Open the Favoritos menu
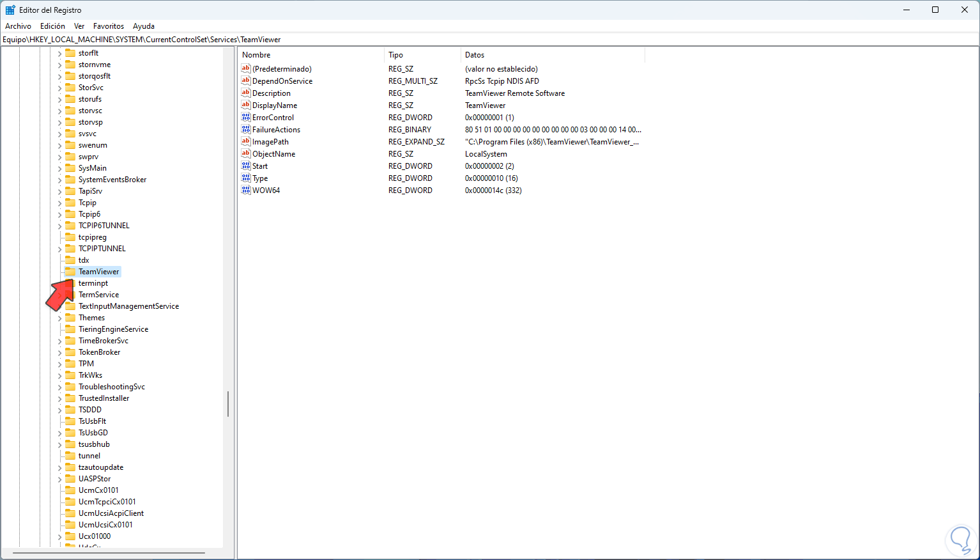The width and height of the screenshot is (980, 560). tap(109, 26)
